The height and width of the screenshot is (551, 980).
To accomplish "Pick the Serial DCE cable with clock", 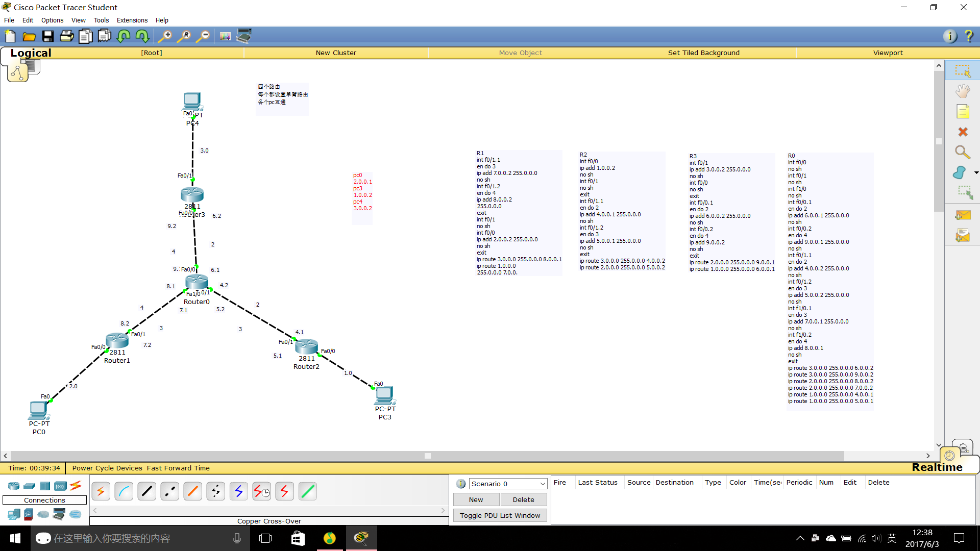I will (x=262, y=491).
